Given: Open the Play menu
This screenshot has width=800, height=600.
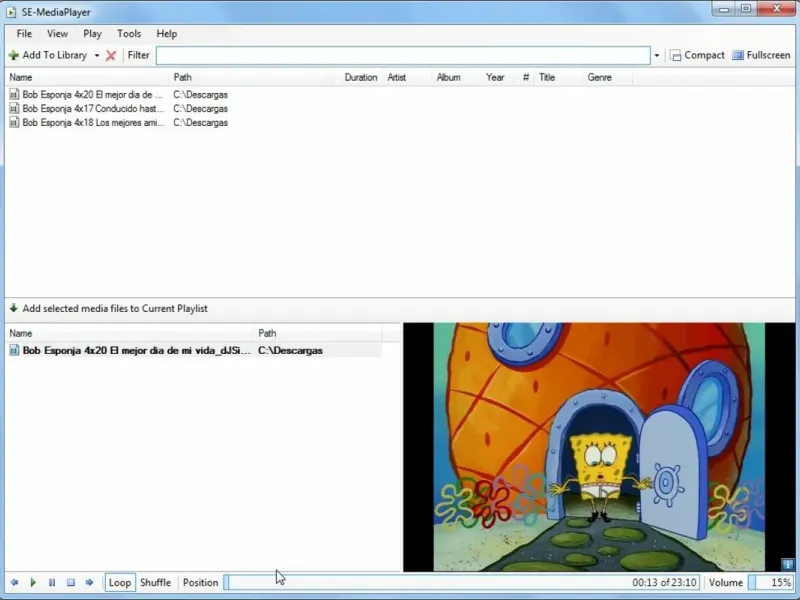Looking at the screenshot, I should click(92, 34).
